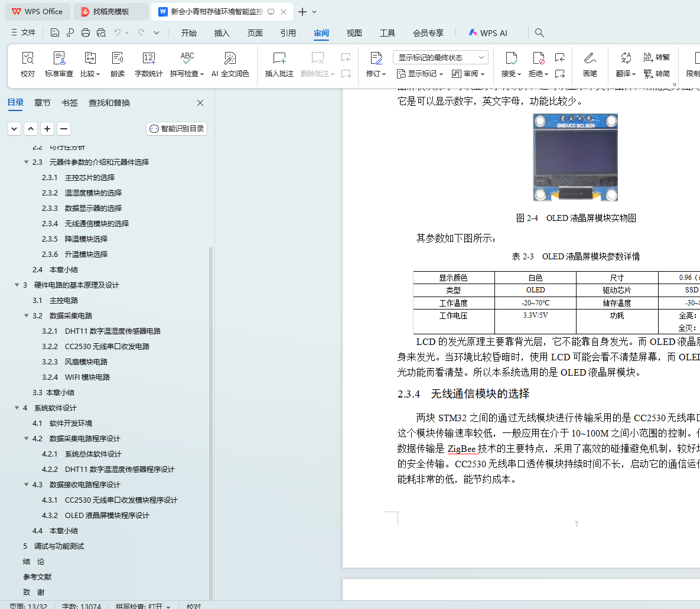Open WPS AI assistant
Image resolution: width=700 pixels, height=609 pixels.
click(488, 33)
